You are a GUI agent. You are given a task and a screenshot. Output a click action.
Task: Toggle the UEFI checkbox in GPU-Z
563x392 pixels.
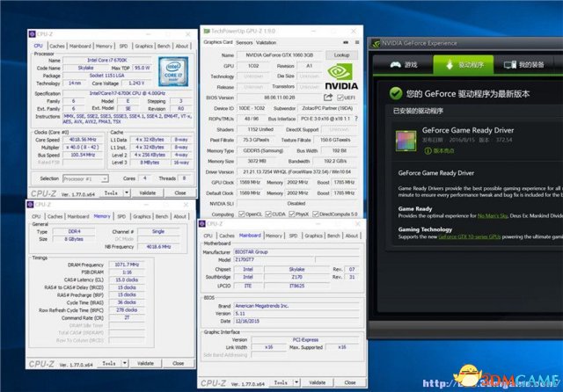340,98
